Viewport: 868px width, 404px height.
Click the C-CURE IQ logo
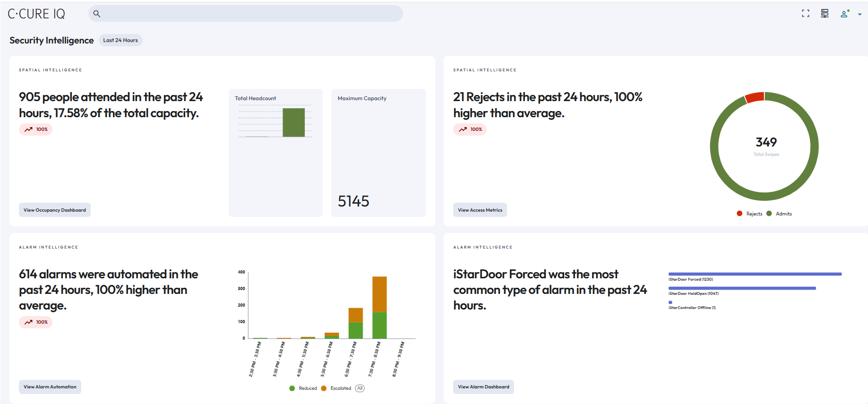point(36,14)
